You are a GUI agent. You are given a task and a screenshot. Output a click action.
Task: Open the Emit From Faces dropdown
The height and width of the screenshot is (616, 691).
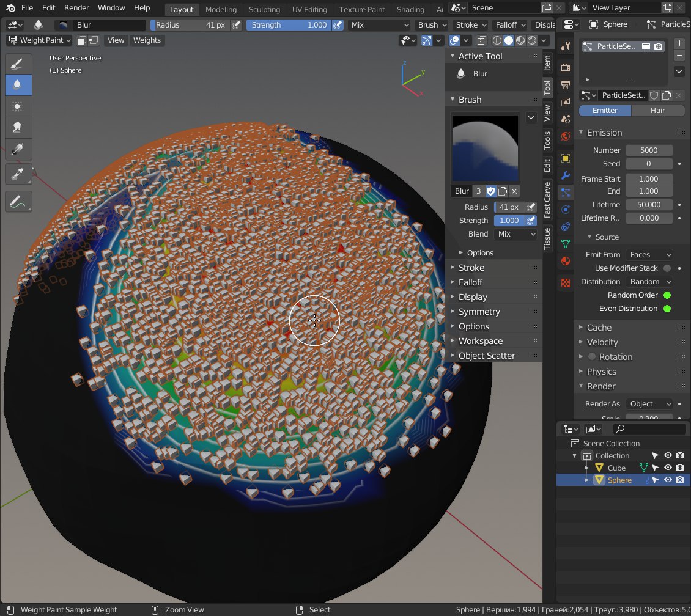649,255
